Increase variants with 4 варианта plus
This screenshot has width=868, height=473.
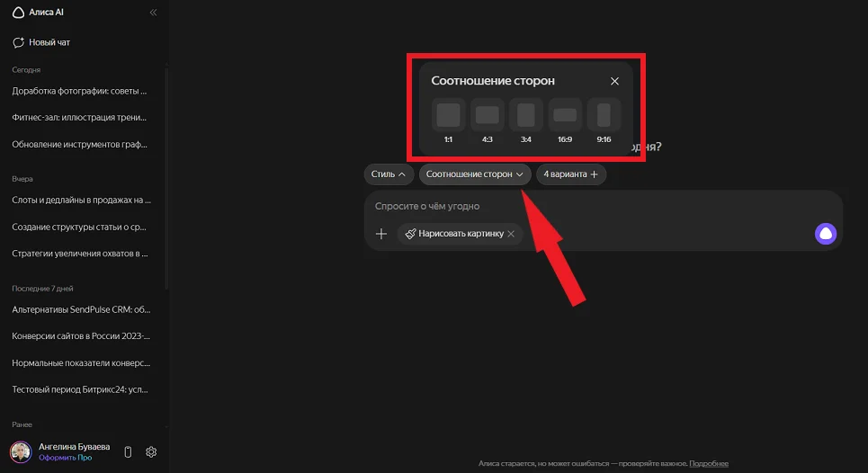click(x=571, y=174)
